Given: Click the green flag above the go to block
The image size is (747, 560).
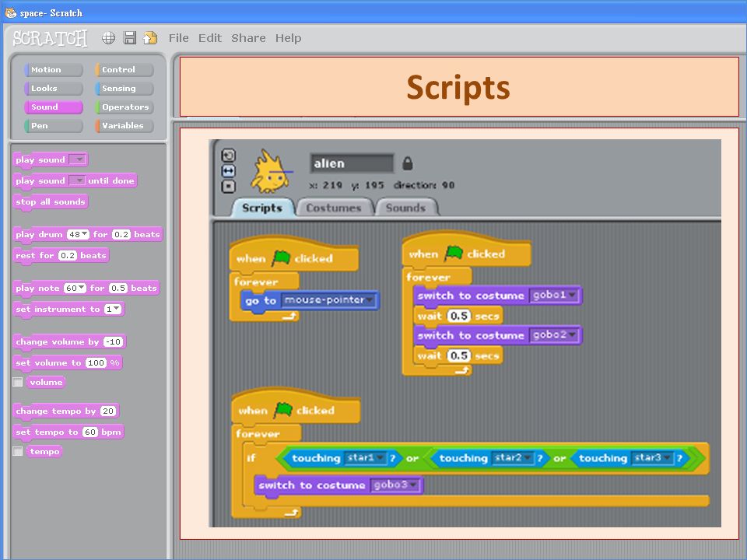Looking at the screenshot, I should [x=281, y=258].
